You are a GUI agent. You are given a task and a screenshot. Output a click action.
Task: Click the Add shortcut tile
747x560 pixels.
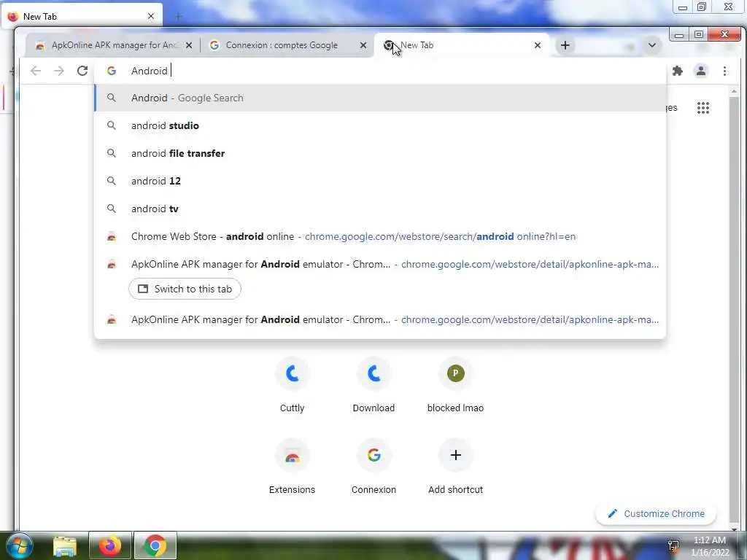pyautogui.click(x=455, y=467)
